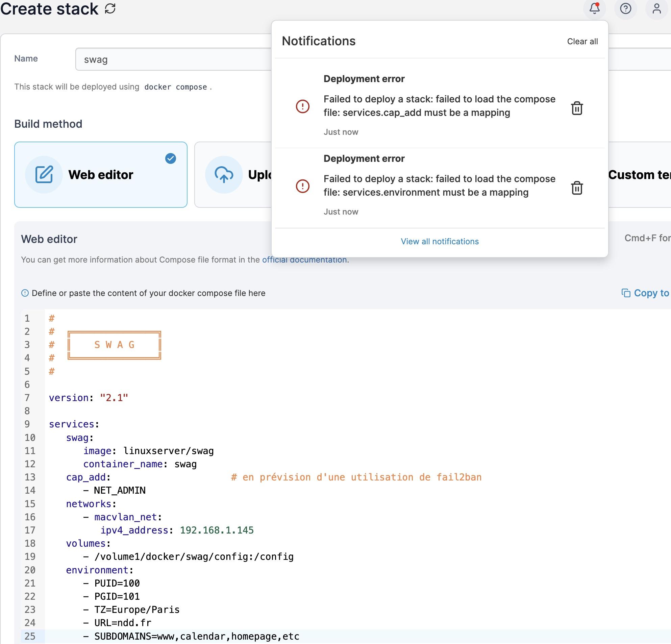Click editor line number 25
Viewport: 671px width, 644px height.
click(x=30, y=636)
